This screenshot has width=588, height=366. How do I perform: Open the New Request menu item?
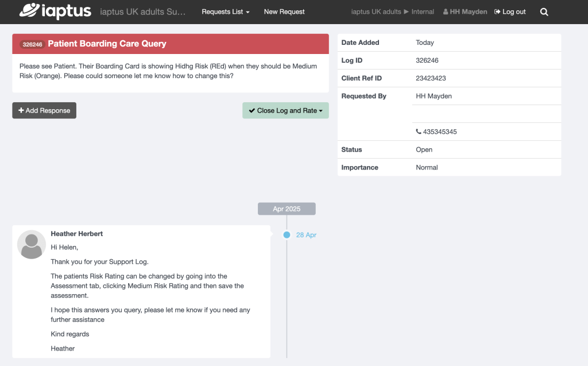(x=284, y=11)
